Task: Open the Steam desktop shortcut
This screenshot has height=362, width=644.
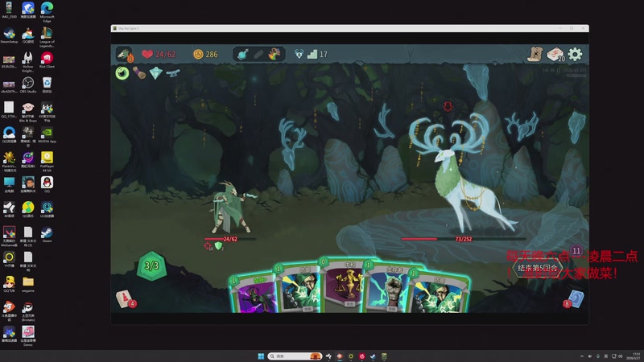Action: pos(47,235)
